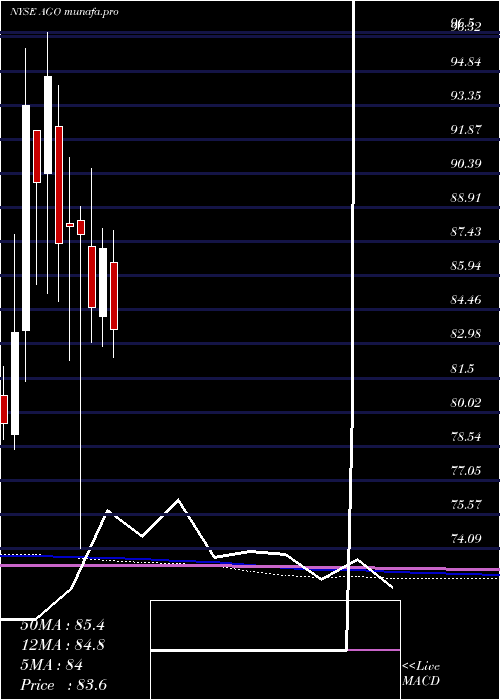Click the 81.5 price axis label
This screenshot has height=700, width=500.
click(462, 368)
